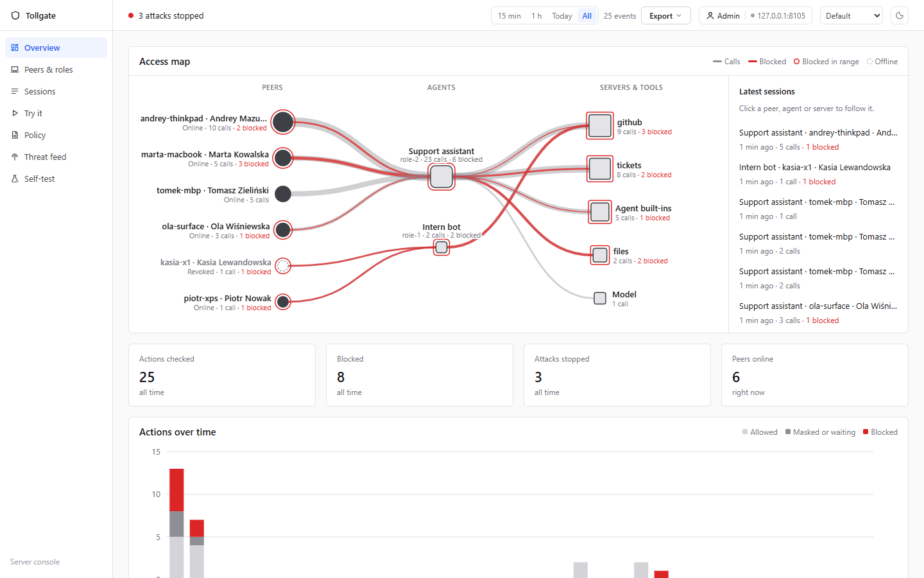
Task: Select the github server node
Action: (600, 126)
